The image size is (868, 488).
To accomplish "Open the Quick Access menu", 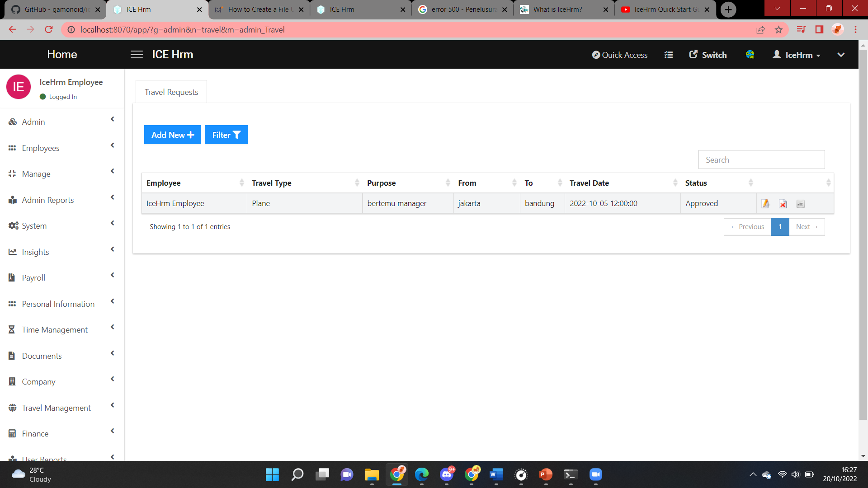I will click(620, 55).
